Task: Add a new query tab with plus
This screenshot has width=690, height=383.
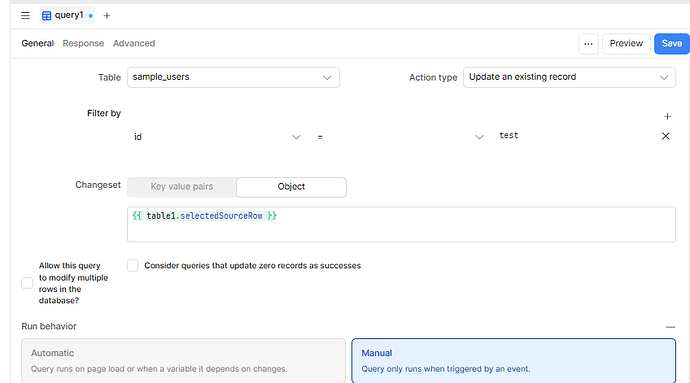Action: pyautogui.click(x=106, y=16)
